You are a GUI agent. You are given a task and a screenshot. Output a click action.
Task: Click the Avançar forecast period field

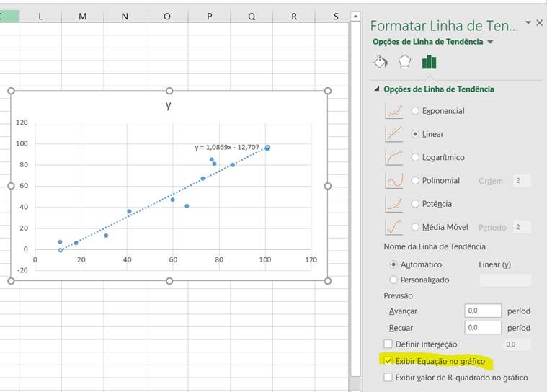(483, 311)
